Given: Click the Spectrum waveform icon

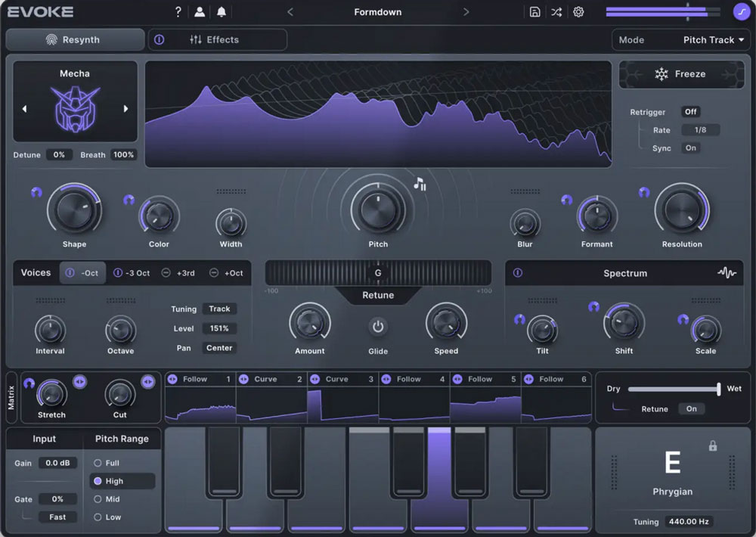Looking at the screenshot, I should coord(727,273).
